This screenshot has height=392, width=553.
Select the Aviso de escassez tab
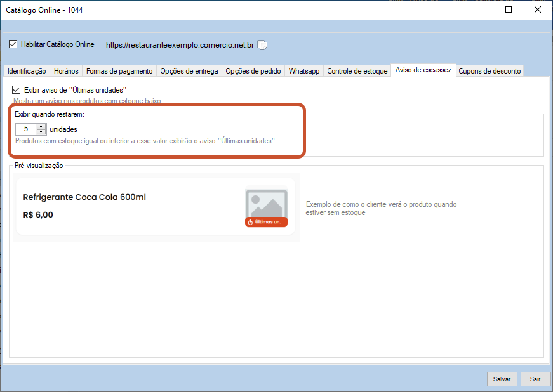pos(423,70)
